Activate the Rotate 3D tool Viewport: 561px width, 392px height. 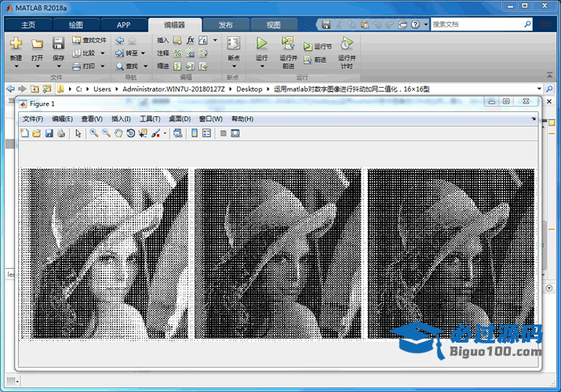[130, 133]
